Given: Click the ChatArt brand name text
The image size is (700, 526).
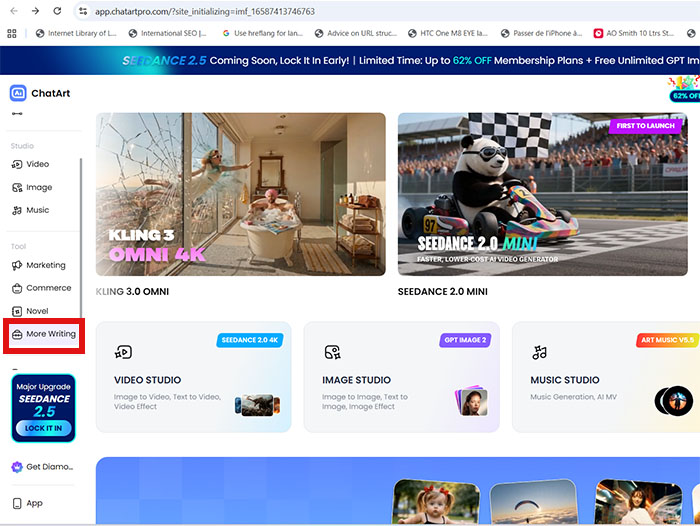Looking at the screenshot, I should 50,93.
